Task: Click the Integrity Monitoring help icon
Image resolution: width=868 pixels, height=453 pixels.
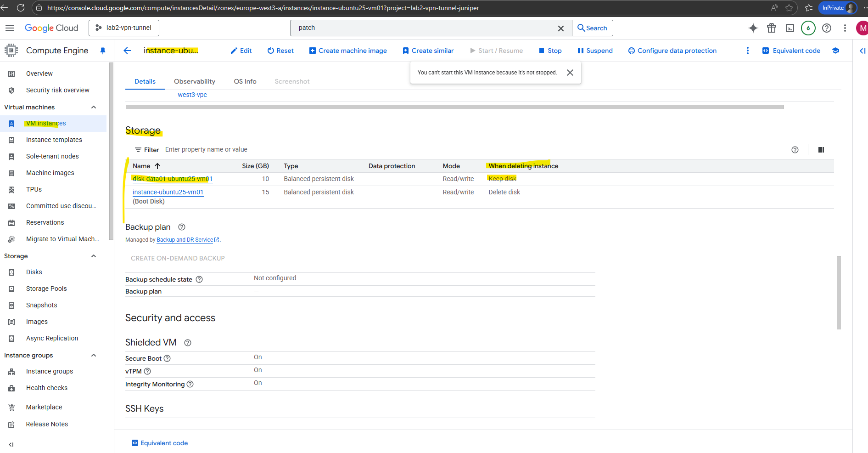Action: click(190, 384)
